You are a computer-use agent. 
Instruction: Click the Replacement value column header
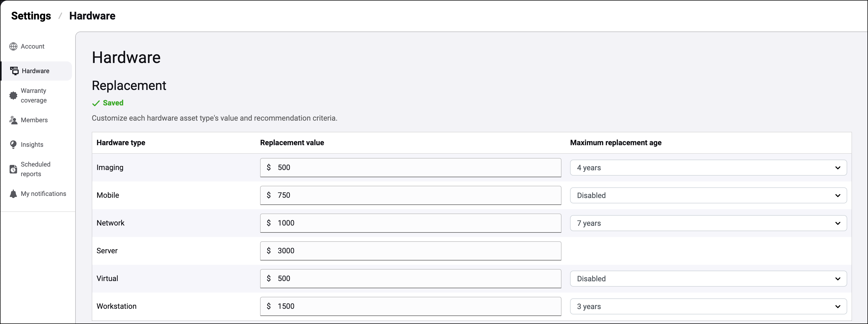tap(292, 143)
